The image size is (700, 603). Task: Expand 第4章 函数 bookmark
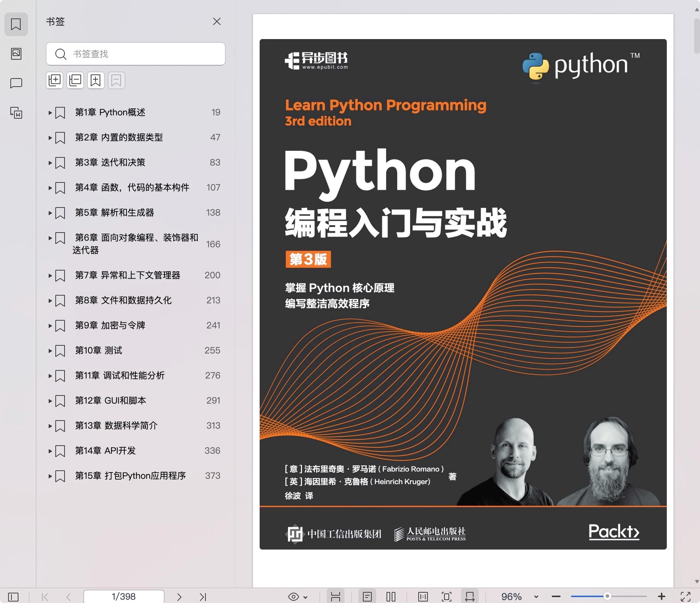(x=50, y=188)
